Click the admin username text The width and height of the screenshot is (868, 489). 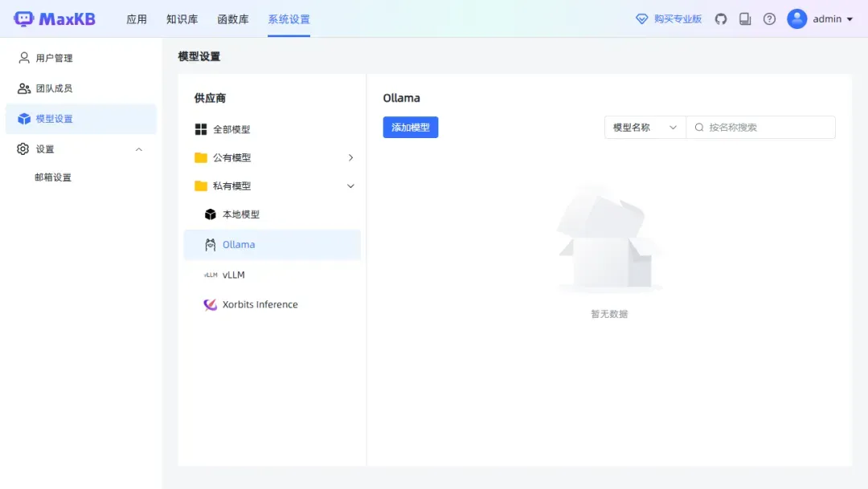tap(827, 18)
